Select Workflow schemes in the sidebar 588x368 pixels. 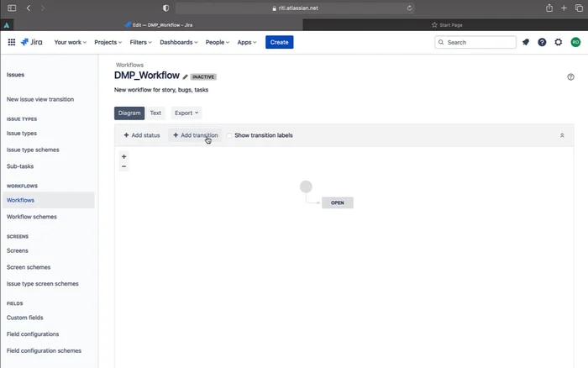tap(32, 217)
